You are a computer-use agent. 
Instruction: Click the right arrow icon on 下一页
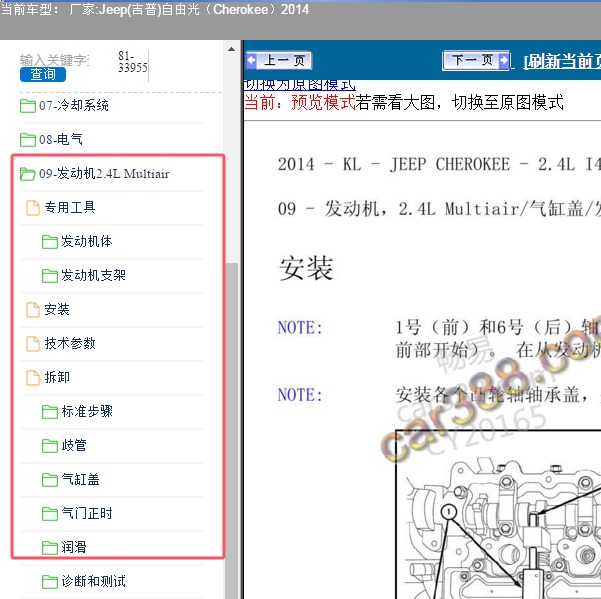pos(504,60)
